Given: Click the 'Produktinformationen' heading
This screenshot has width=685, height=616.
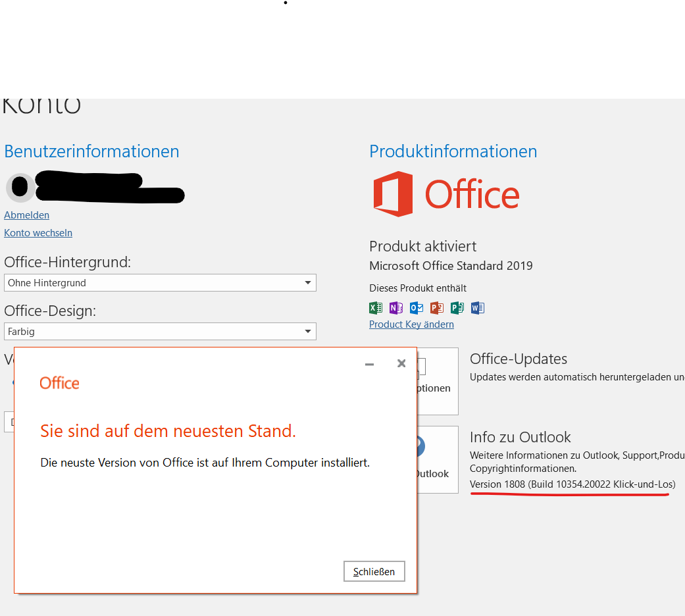Looking at the screenshot, I should point(453,151).
